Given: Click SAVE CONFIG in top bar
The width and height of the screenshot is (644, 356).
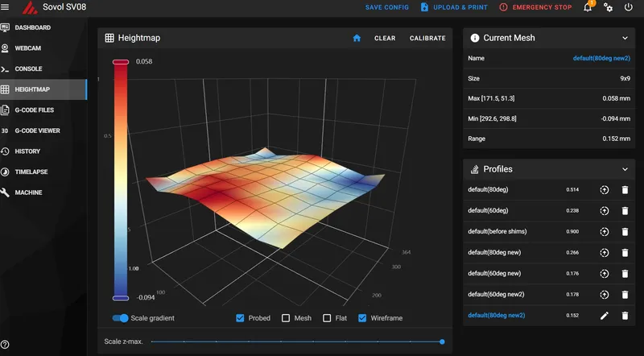Looking at the screenshot, I should 387,7.
